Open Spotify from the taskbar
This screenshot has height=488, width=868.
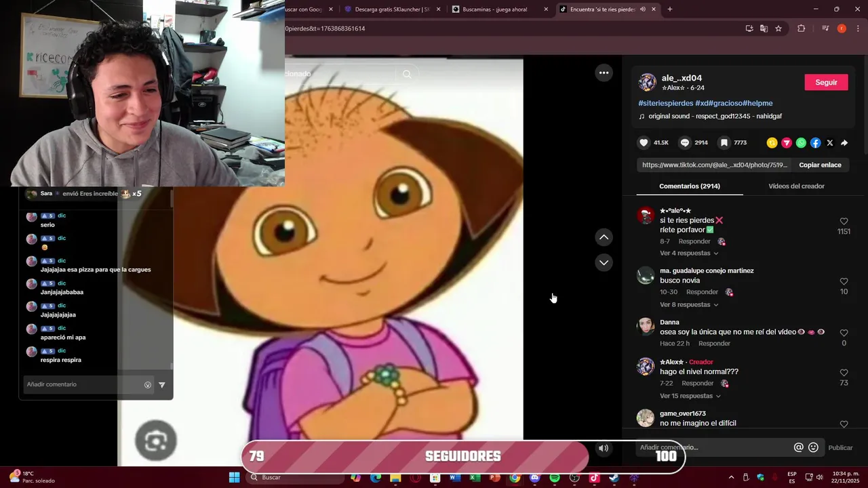click(554, 478)
